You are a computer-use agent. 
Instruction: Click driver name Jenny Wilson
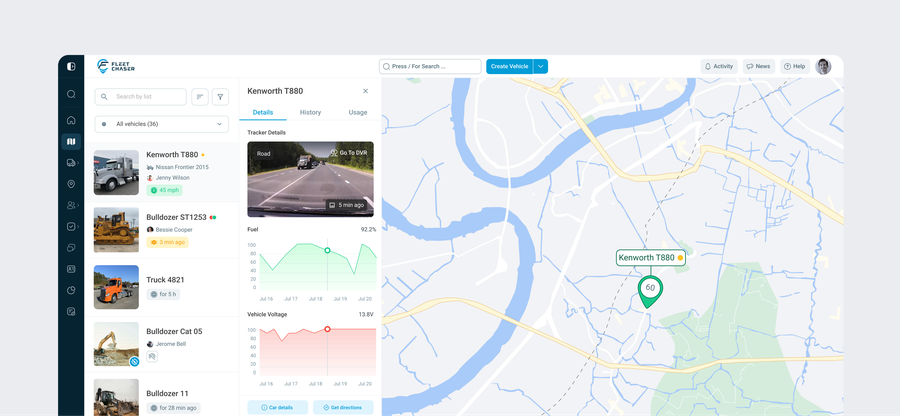[173, 178]
